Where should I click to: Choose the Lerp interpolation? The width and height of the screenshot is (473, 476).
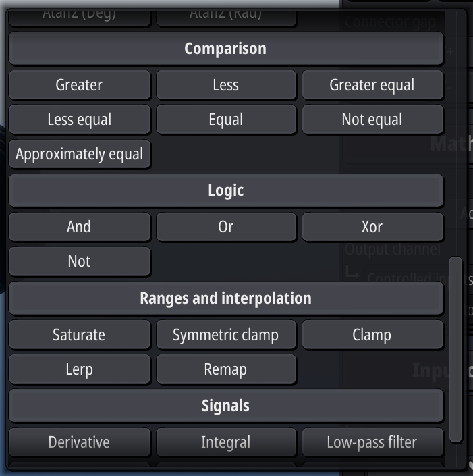click(x=80, y=369)
